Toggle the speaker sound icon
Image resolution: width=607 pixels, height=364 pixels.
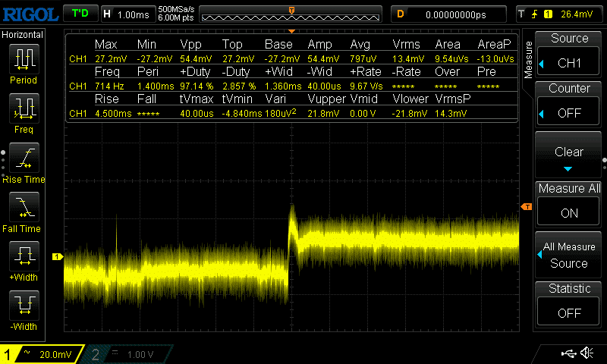(x=587, y=353)
